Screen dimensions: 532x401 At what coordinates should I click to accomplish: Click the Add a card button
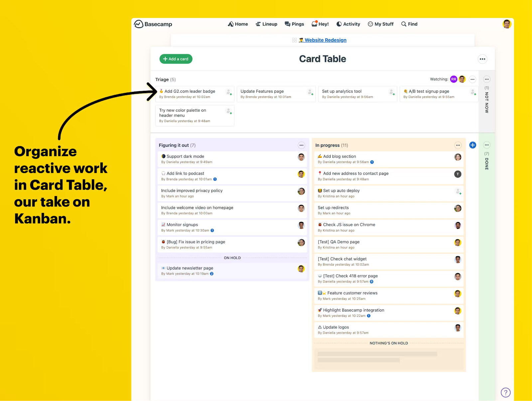coord(176,59)
